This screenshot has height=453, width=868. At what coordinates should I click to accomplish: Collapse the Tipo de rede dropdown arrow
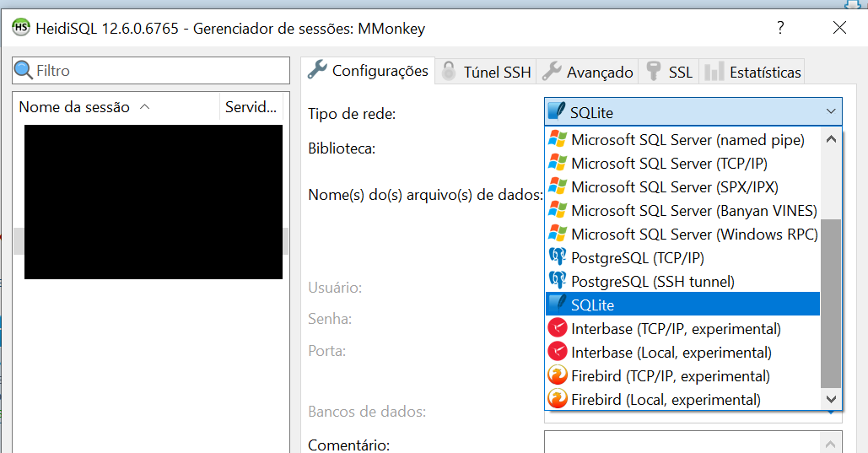[831, 112]
